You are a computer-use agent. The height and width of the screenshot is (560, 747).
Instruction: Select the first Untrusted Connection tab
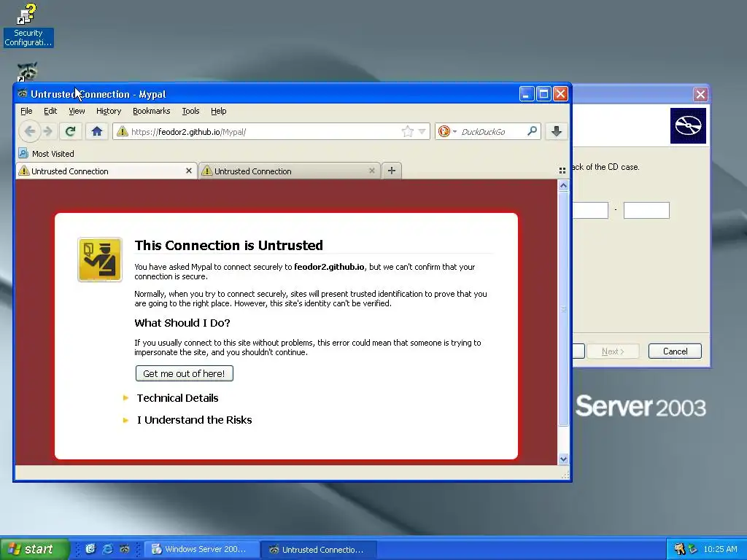pyautogui.click(x=106, y=171)
